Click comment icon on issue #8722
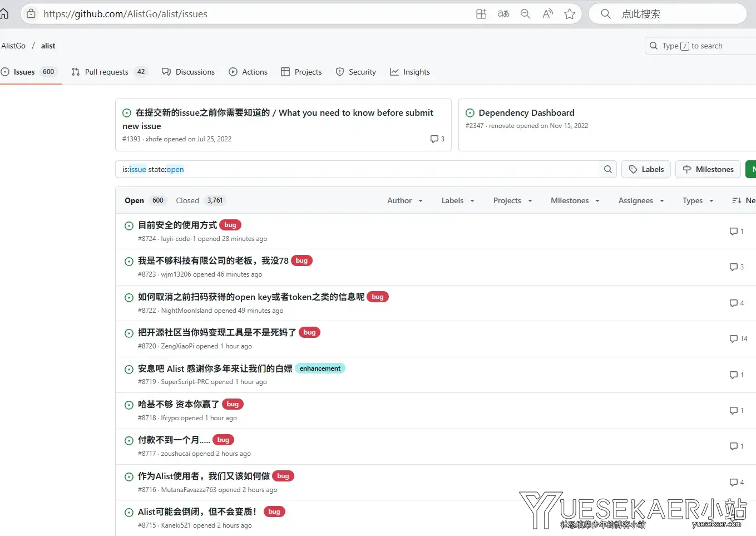Screen dimensions: 756x536 point(734,303)
